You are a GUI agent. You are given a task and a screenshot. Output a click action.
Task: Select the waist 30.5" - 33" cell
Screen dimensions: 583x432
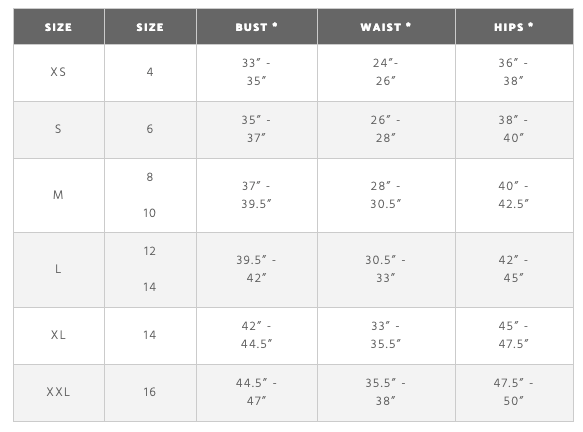386,270
